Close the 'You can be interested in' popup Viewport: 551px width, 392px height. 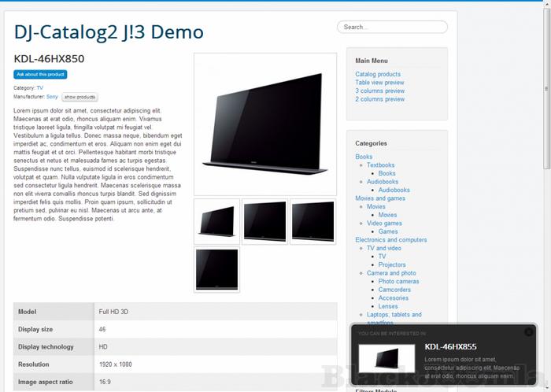529,332
